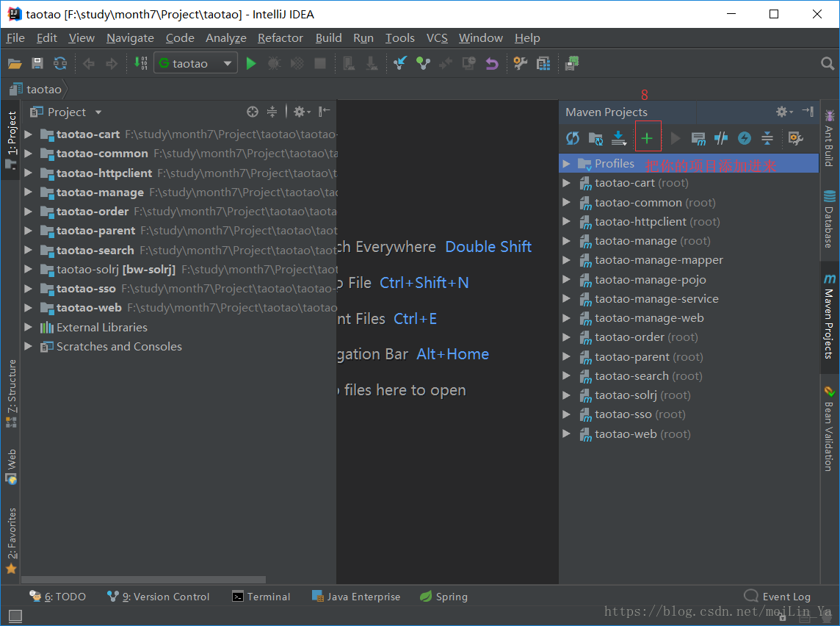The height and width of the screenshot is (626, 840).
Task: Click the VCS Commit icon
Action: [x=423, y=64]
